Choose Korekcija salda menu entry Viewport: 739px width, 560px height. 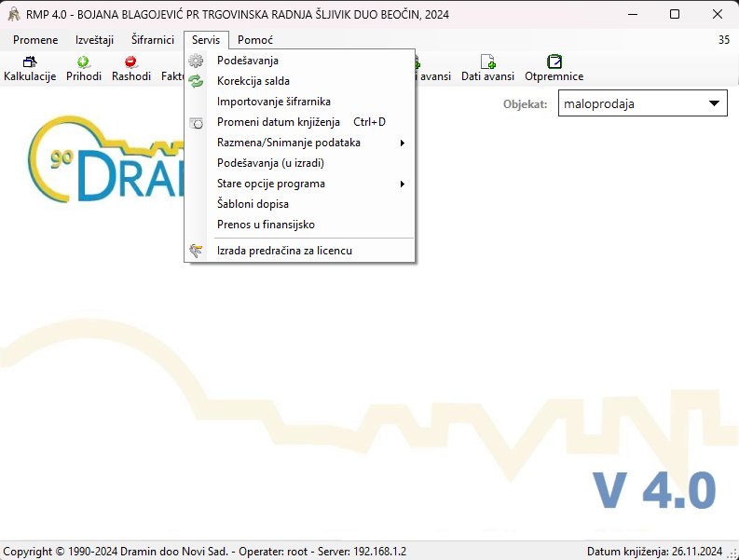click(x=300, y=81)
